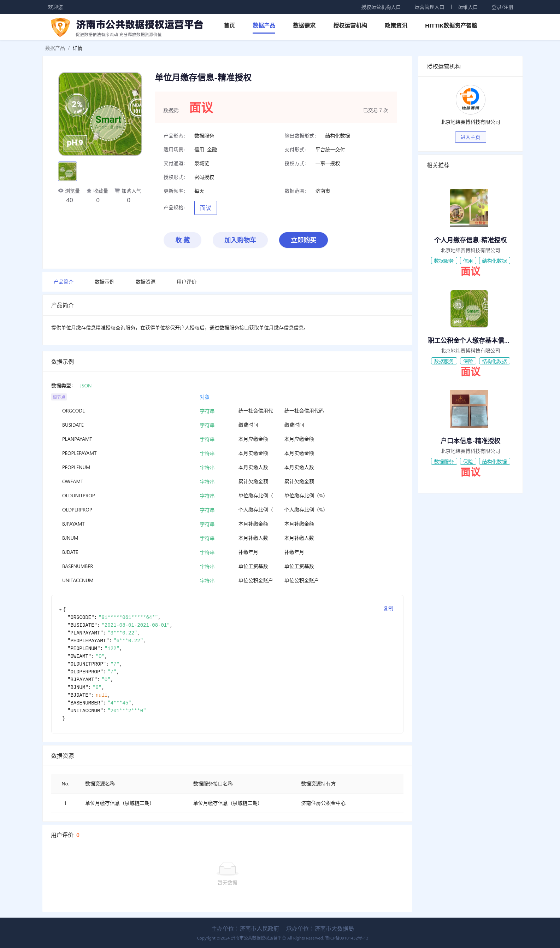Open the 首页 menu item
This screenshot has height=948, width=560.
(229, 25)
